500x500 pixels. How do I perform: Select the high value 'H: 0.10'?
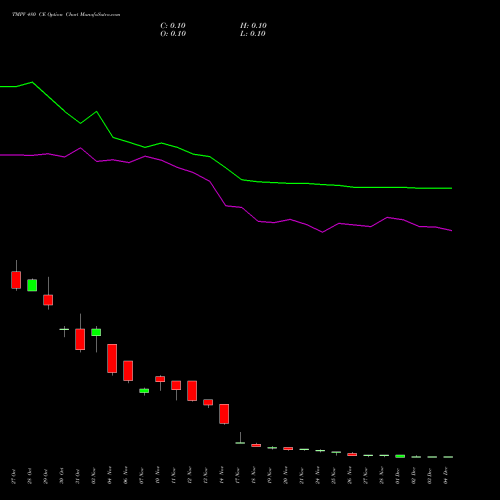(253, 26)
